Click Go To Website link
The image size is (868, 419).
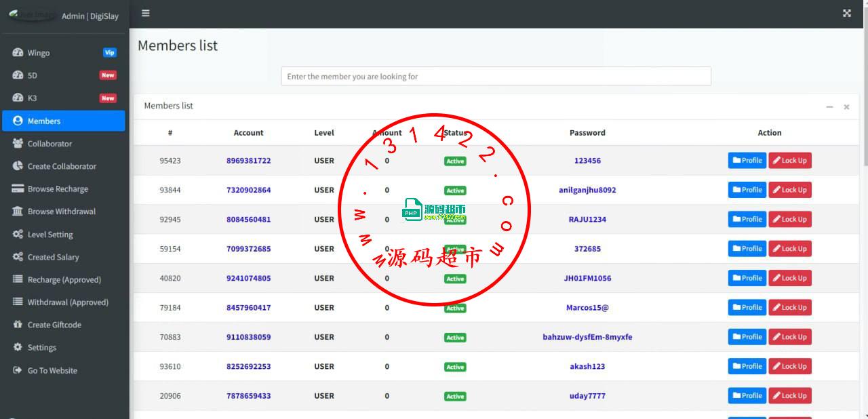point(64,370)
